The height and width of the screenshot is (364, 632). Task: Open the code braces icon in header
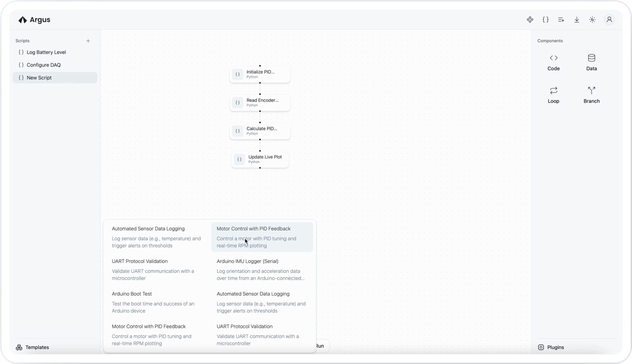pyautogui.click(x=545, y=19)
